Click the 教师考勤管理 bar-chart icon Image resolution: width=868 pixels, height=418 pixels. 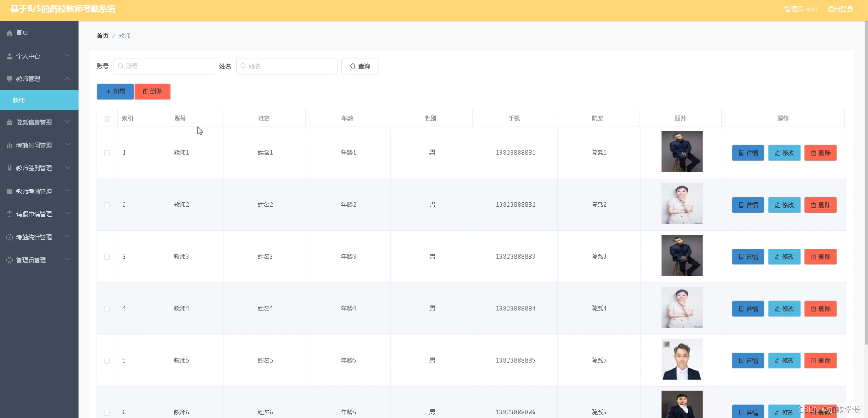click(9, 191)
